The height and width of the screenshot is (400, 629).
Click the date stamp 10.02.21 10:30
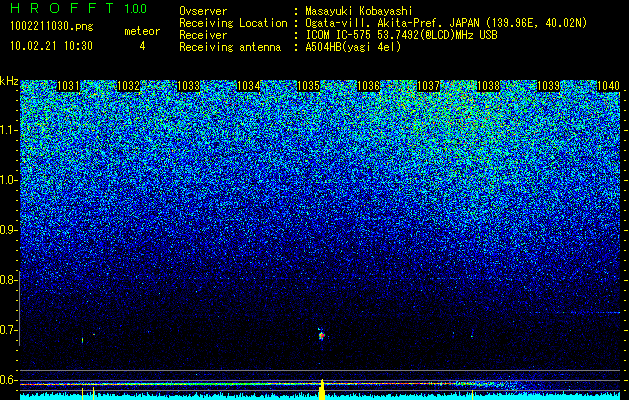coord(52,46)
